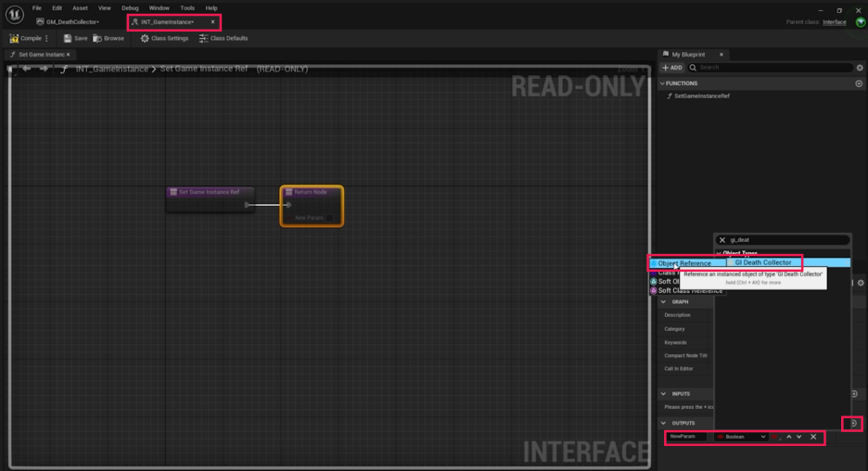
Task: Click the container type icon next to Boolean
Action: pos(775,438)
